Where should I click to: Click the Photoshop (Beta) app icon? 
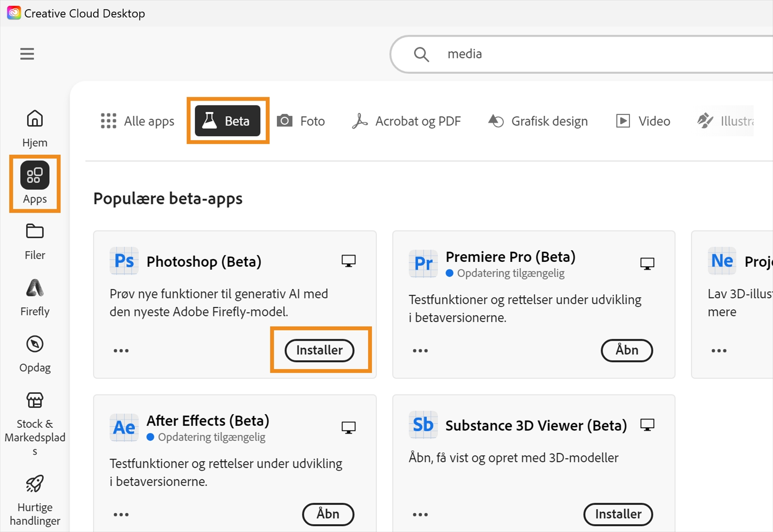pyautogui.click(x=124, y=261)
